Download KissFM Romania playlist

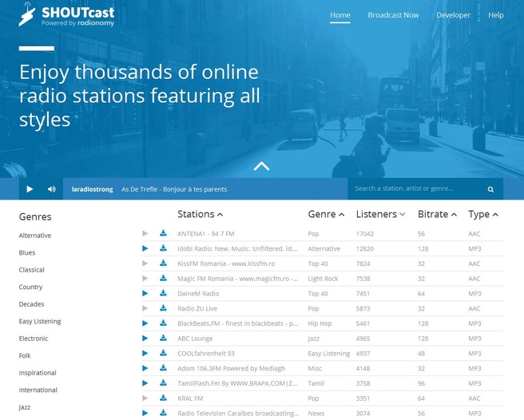point(163,263)
